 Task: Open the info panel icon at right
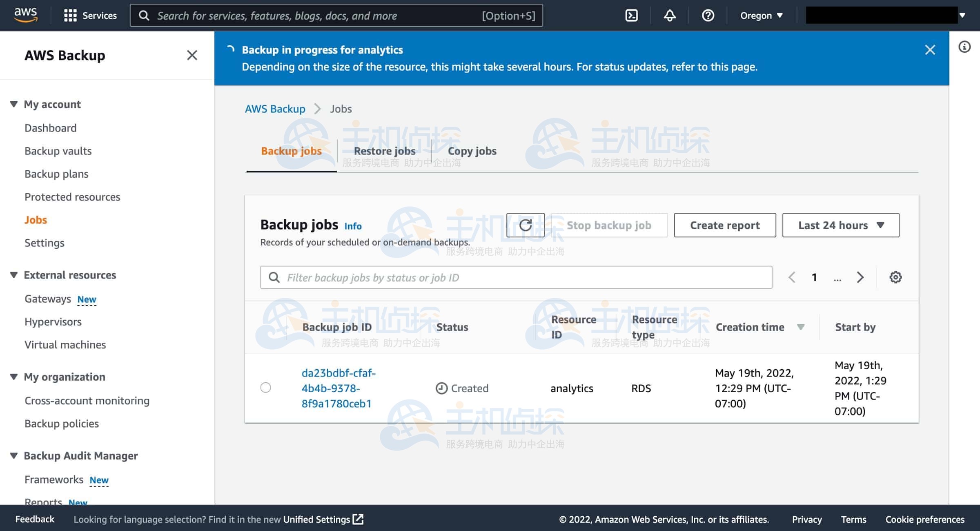tap(964, 47)
